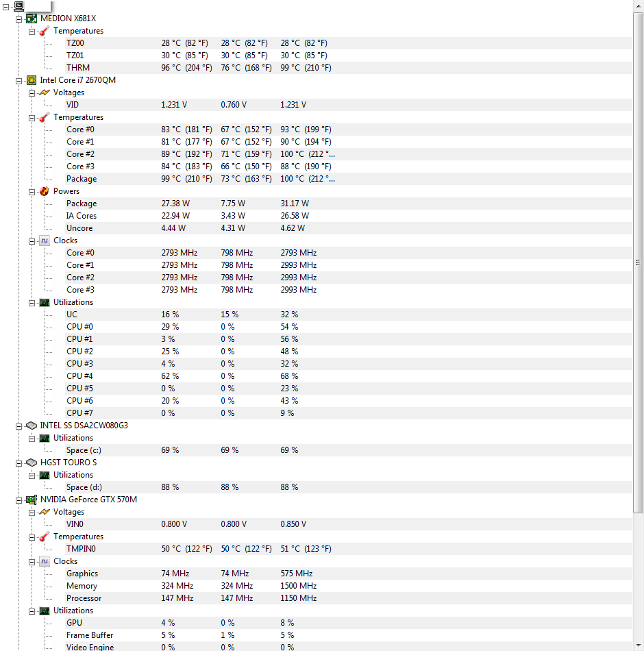
Task: Select the TMPIN0 temperature row
Action: click(349, 549)
